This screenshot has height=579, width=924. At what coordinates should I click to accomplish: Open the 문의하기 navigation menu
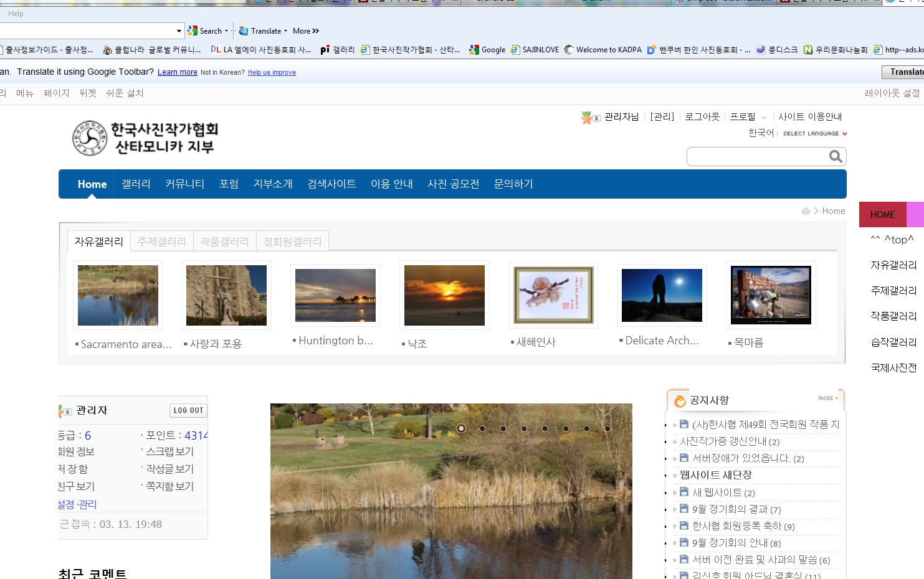pyautogui.click(x=513, y=184)
